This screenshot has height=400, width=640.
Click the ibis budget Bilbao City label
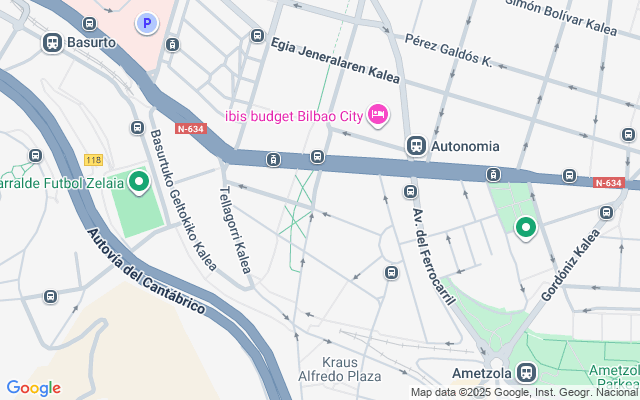pyautogui.click(x=294, y=116)
